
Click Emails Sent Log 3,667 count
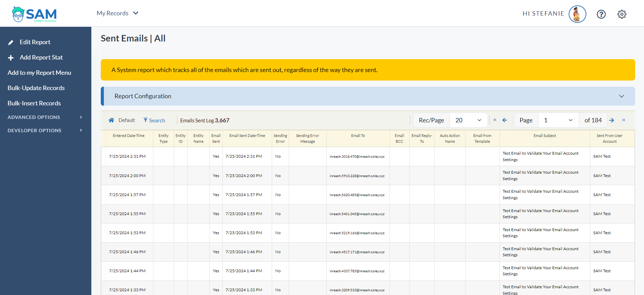(205, 120)
